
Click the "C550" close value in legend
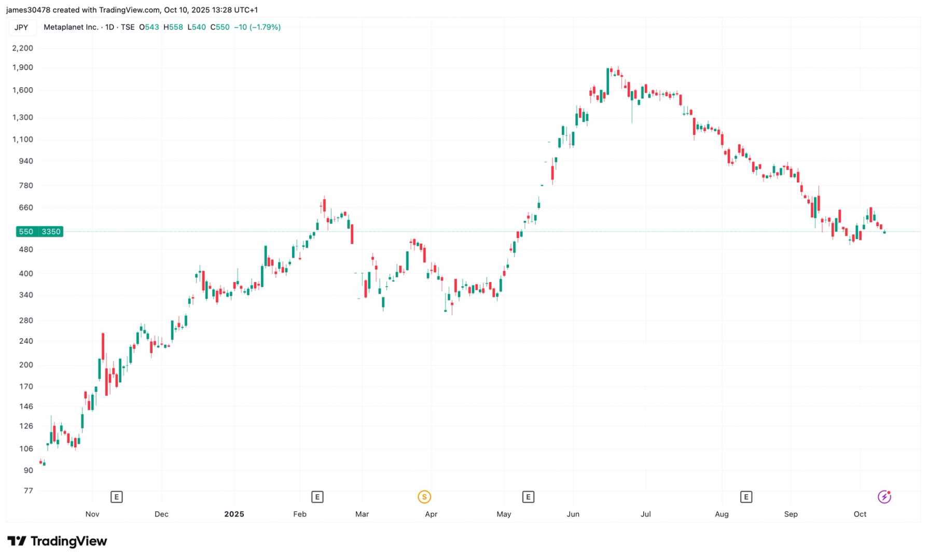[x=220, y=27]
